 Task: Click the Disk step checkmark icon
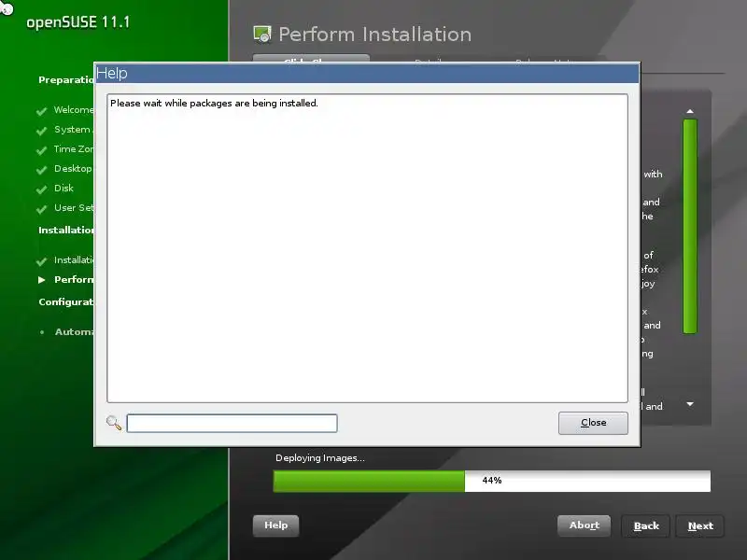41,189
